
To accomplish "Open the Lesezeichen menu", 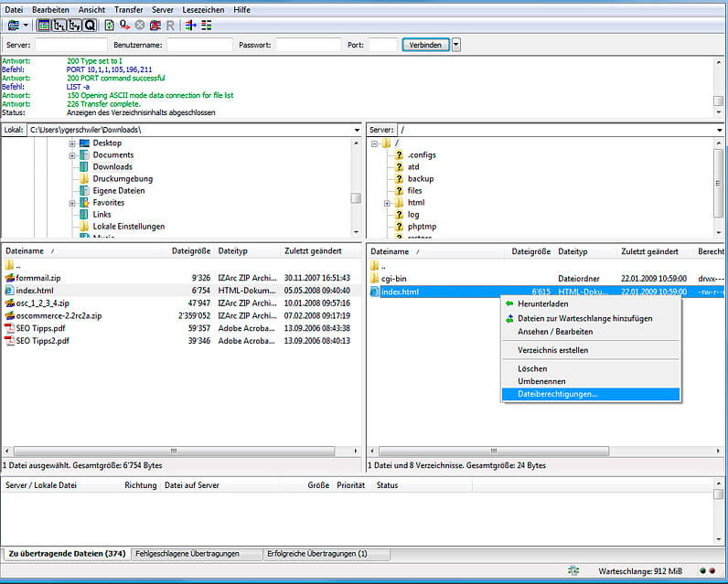I will [x=203, y=9].
